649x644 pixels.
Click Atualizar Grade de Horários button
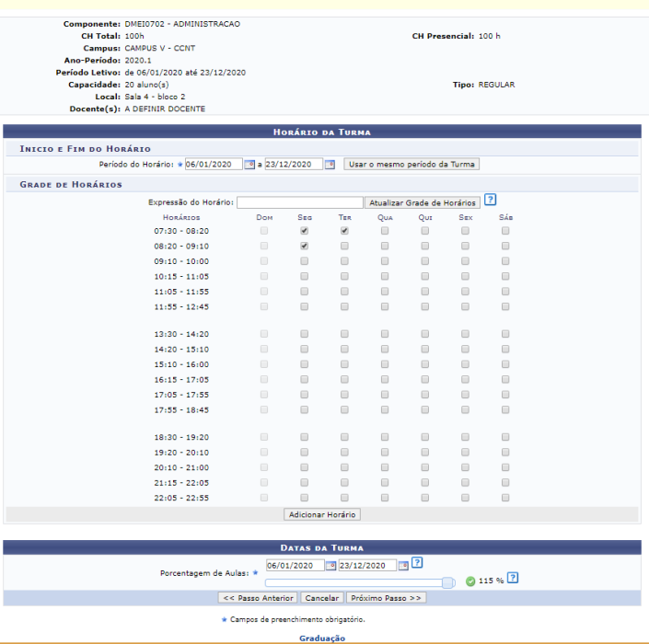[422, 202]
